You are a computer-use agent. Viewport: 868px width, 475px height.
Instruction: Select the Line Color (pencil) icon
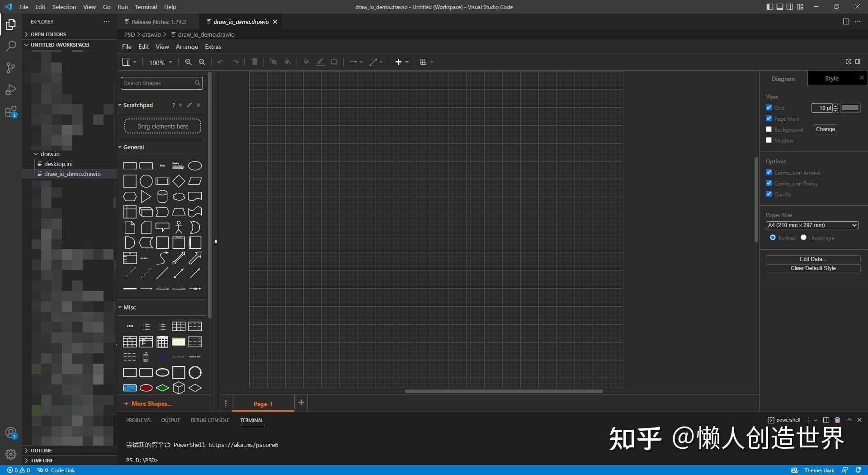click(x=320, y=62)
